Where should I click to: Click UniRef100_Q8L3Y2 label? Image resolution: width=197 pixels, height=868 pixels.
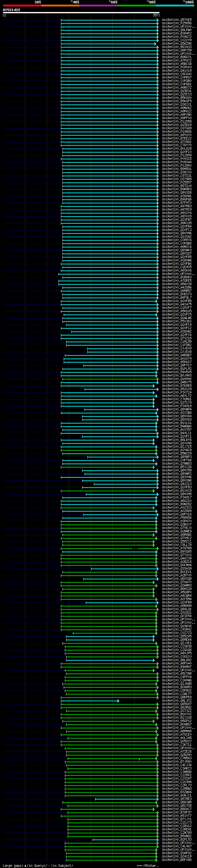click(x=177, y=700)
